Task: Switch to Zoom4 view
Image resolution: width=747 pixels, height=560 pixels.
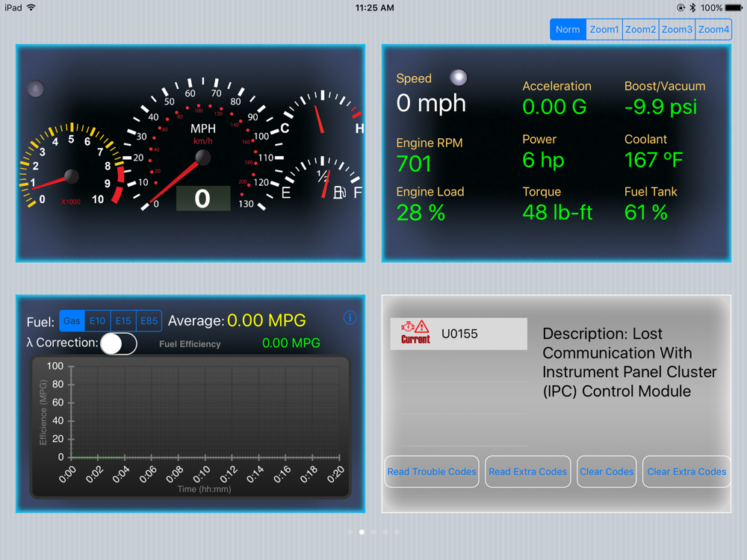Action: click(713, 30)
